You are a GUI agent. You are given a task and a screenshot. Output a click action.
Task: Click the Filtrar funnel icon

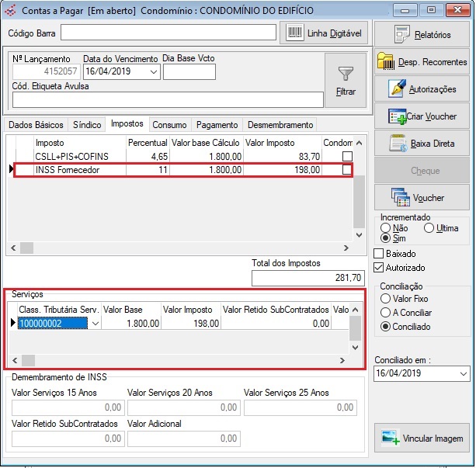tap(346, 74)
